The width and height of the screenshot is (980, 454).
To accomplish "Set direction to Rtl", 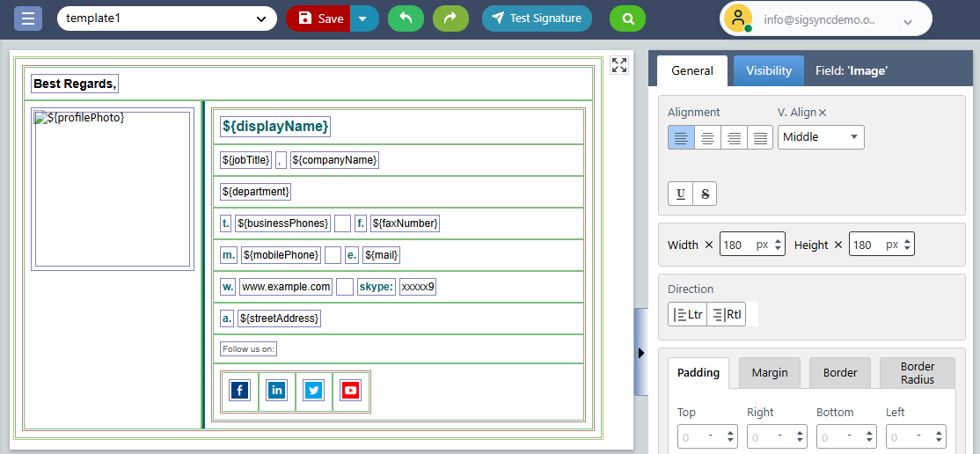I will (x=727, y=314).
